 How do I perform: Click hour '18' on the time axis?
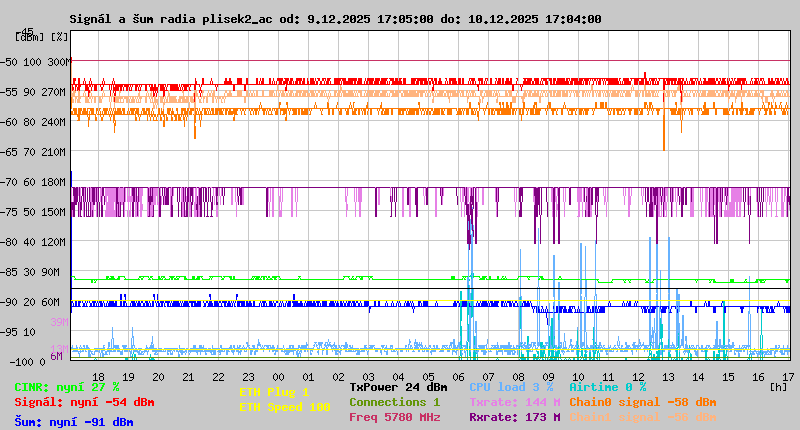(98, 377)
